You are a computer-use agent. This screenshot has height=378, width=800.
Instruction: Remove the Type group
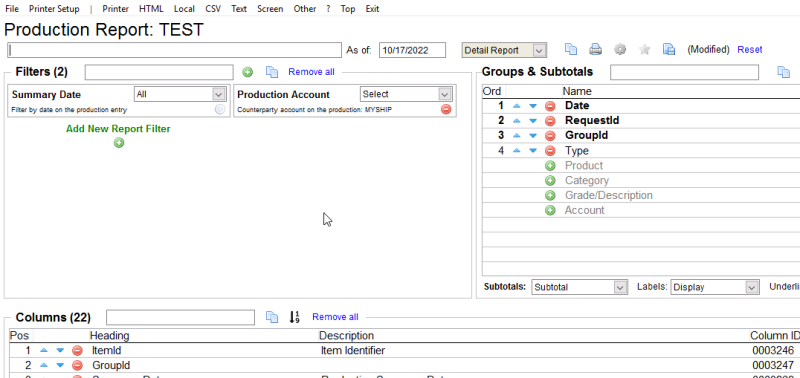(550, 150)
